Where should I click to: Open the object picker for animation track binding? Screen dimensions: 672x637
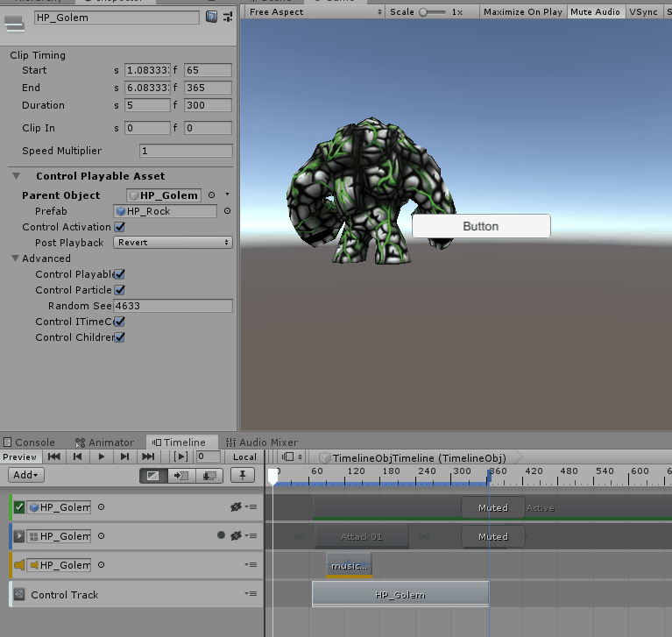(101, 536)
